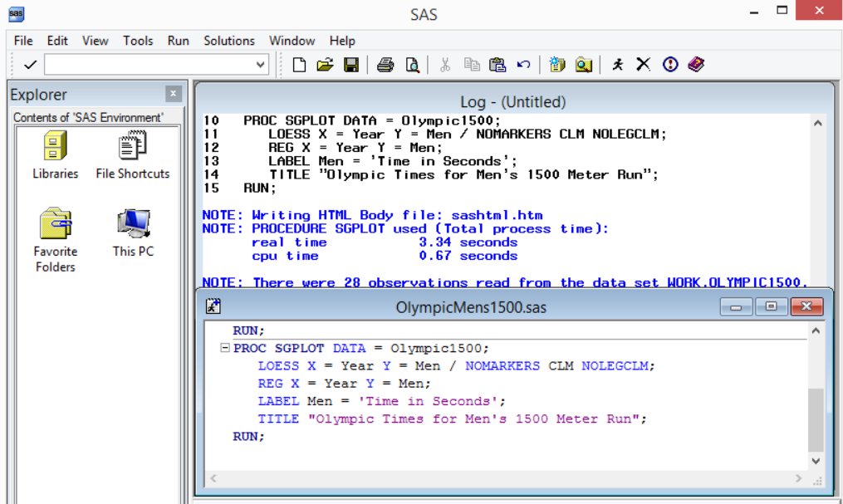Minimize the OlympicMens1500.sas editor window
The height and width of the screenshot is (504, 843).
736,307
